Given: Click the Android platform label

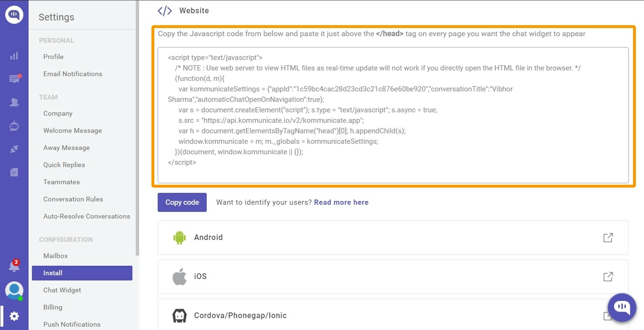Looking at the screenshot, I should [208, 237].
